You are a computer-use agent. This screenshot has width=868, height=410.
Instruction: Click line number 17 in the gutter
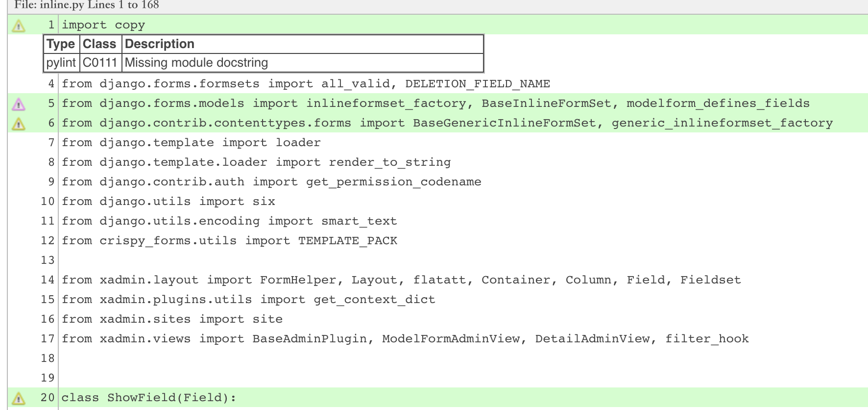tap(48, 339)
